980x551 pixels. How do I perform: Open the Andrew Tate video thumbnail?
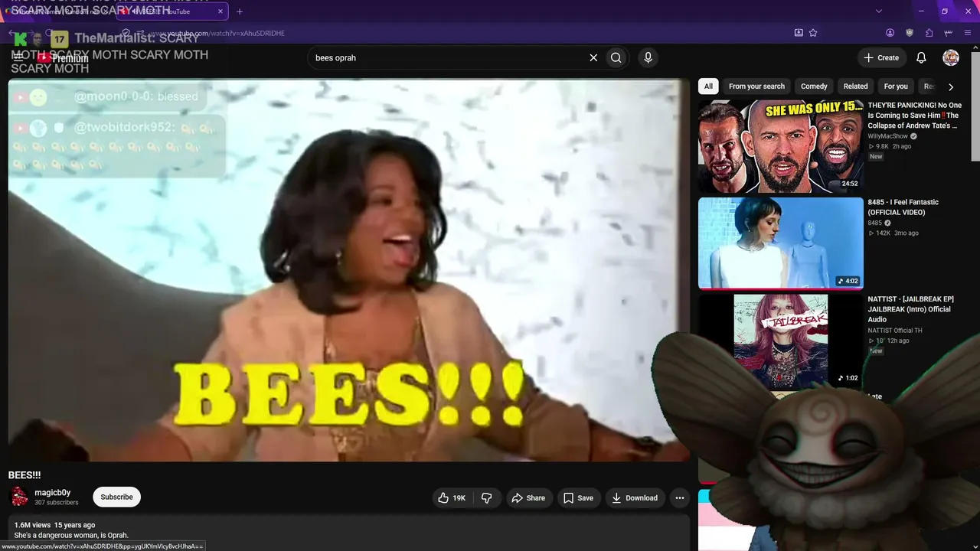(780, 147)
